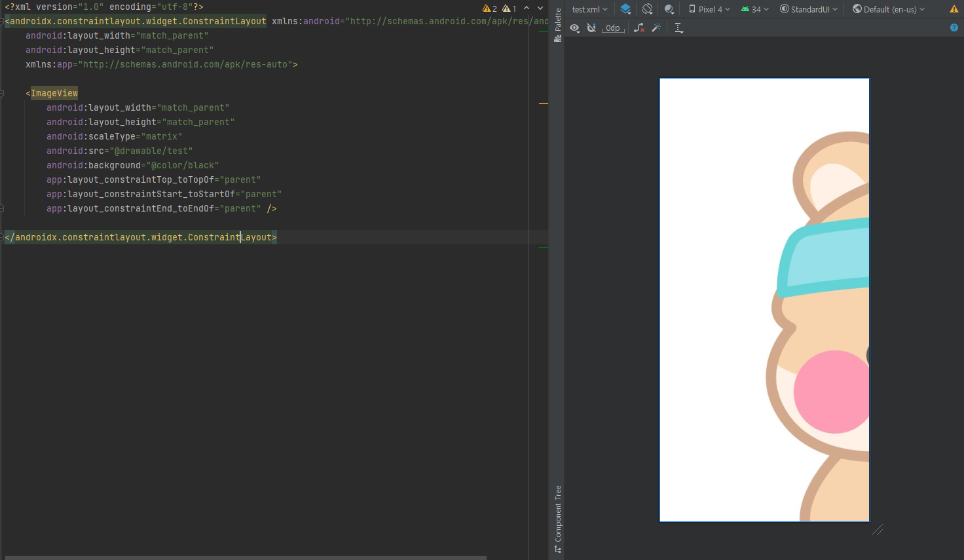Open the StandardUI theme dropdown

coord(809,9)
